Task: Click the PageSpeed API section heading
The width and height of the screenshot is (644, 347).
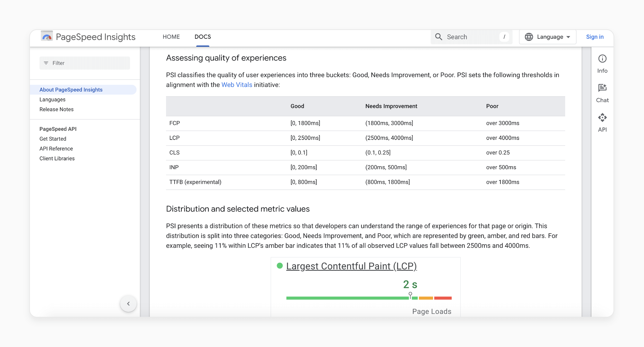Action: (58, 129)
